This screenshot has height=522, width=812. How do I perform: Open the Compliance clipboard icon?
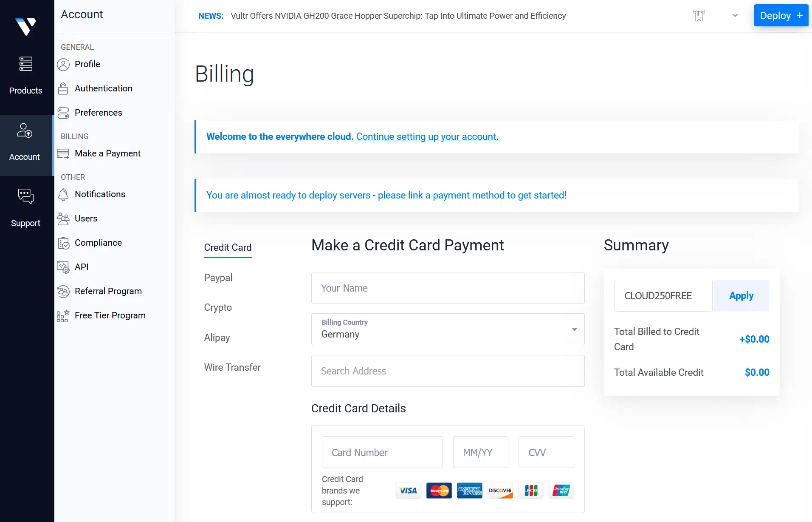(63, 243)
